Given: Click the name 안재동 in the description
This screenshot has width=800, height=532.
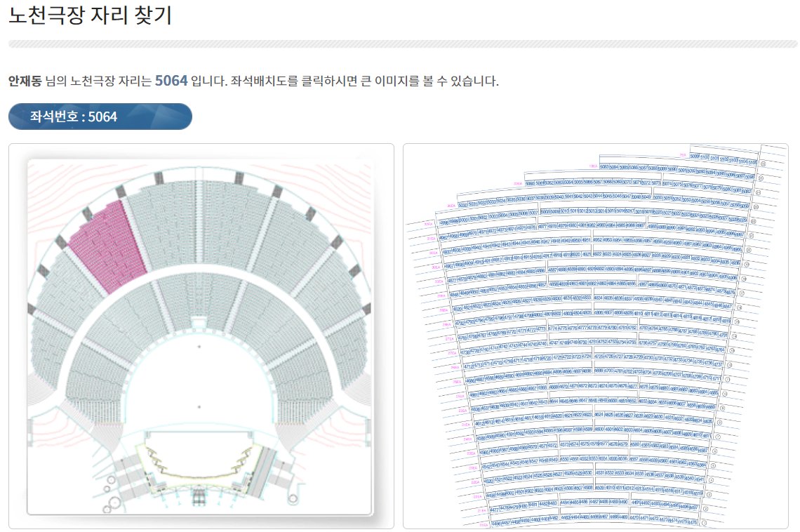Looking at the screenshot, I should (25, 81).
